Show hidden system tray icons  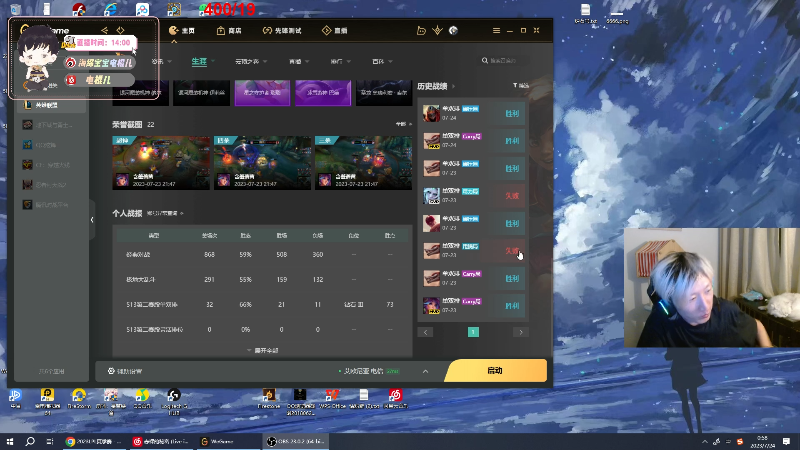[x=705, y=441]
